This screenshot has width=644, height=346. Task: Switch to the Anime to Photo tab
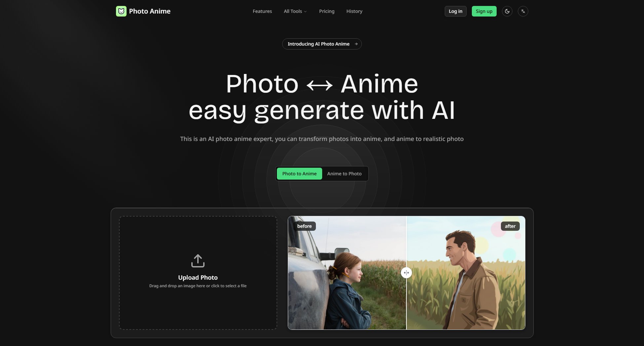click(x=344, y=174)
